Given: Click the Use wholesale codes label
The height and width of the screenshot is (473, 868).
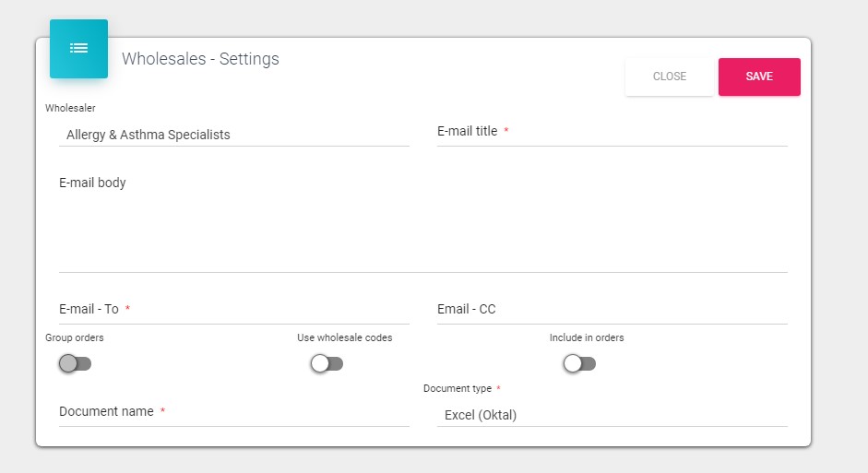Looking at the screenshot, I should click(x=344, y=338).
